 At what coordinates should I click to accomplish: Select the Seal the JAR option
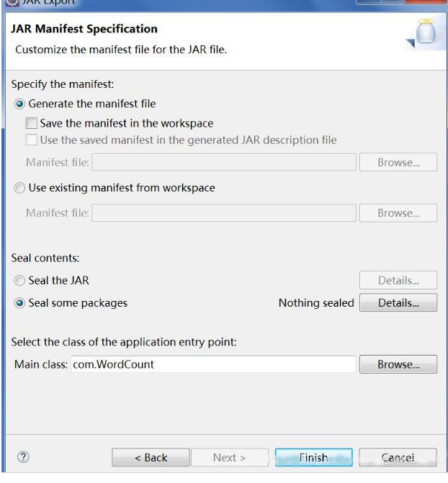[19, 280]
